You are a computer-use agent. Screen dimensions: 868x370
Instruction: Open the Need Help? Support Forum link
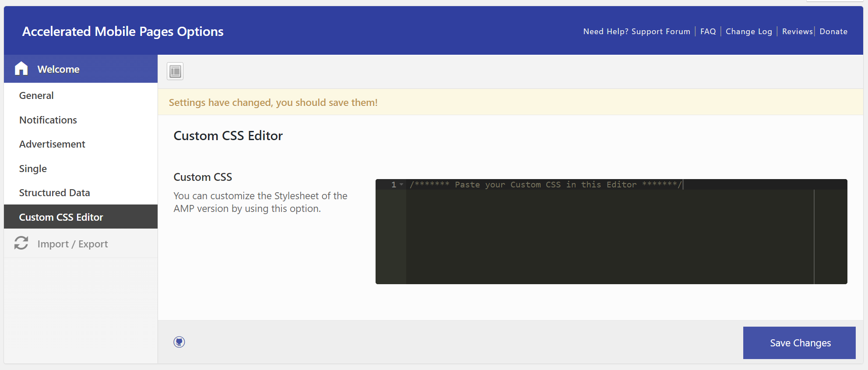coord(636,32)
